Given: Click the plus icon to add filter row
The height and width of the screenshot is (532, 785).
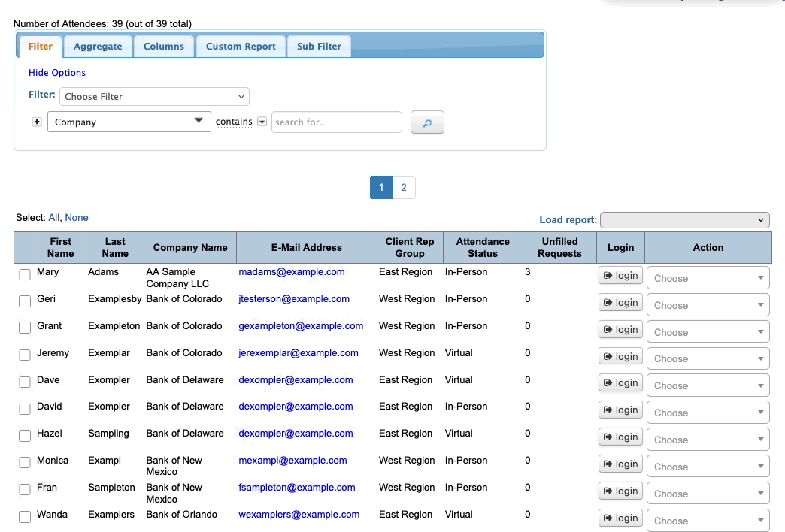Looking at the screenshot, I should [x=37, y=122].
